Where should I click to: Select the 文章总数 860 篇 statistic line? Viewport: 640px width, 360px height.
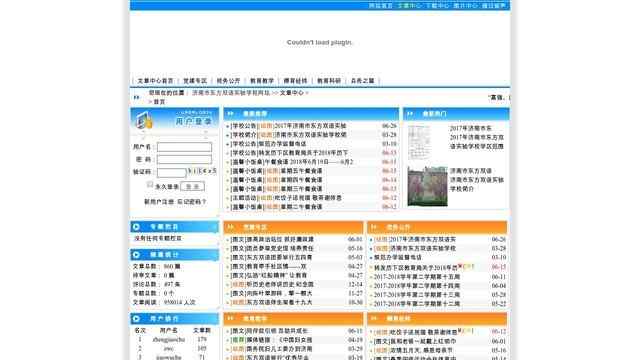click(157, 266)
